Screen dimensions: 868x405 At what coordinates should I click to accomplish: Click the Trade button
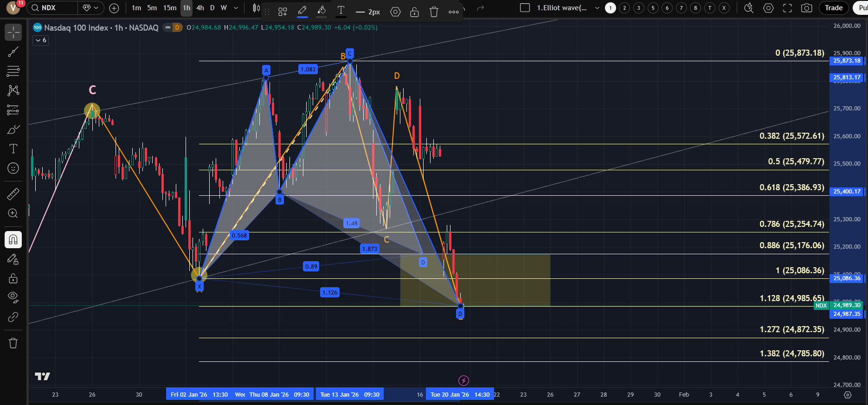[833, 8]
